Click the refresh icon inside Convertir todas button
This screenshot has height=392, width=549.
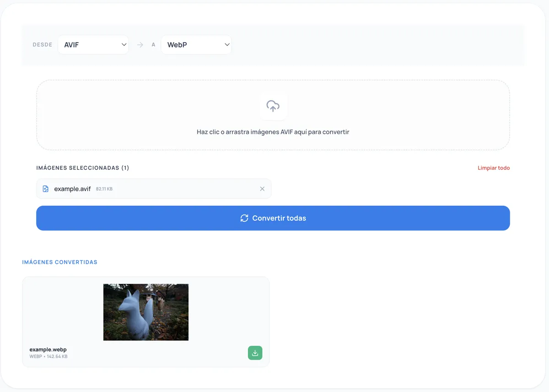coord(244,218)
